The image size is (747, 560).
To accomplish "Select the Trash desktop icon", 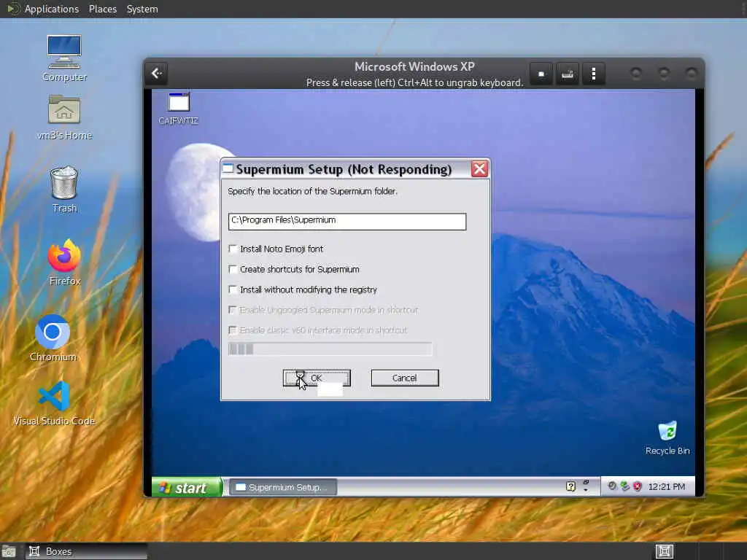I will [64, 189].
